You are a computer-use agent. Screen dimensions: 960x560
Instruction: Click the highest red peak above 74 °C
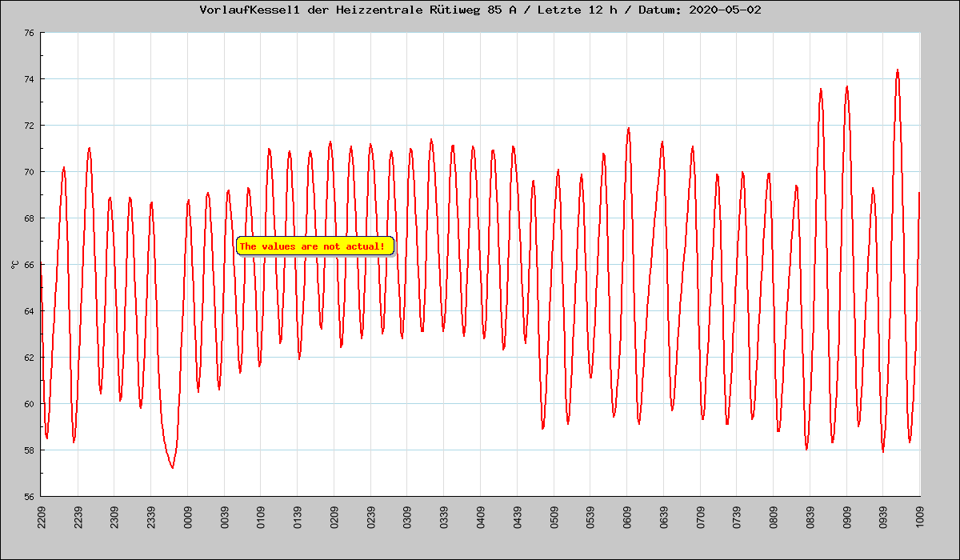[x=898, y=70]
